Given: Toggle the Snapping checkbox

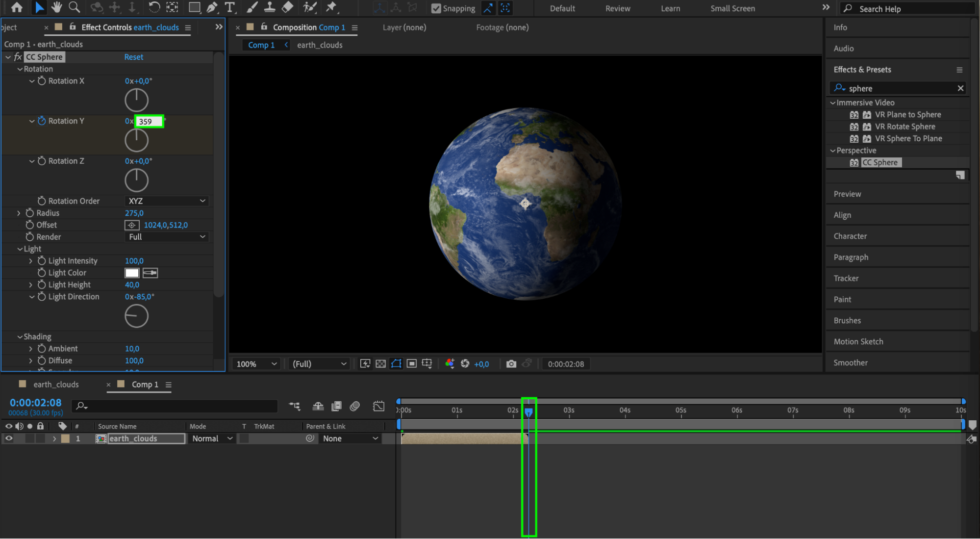Looking at the screenshot, I should pyautogui.click(x=436, y=8).
